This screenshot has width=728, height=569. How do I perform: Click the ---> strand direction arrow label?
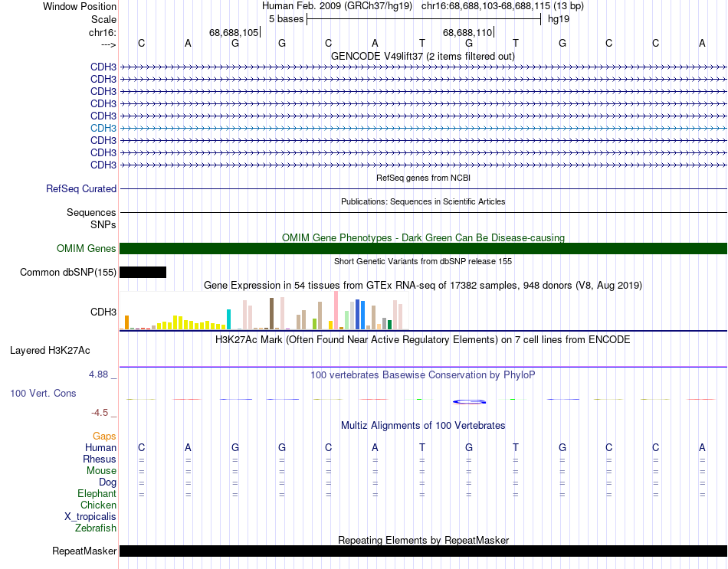coord(109,44)
